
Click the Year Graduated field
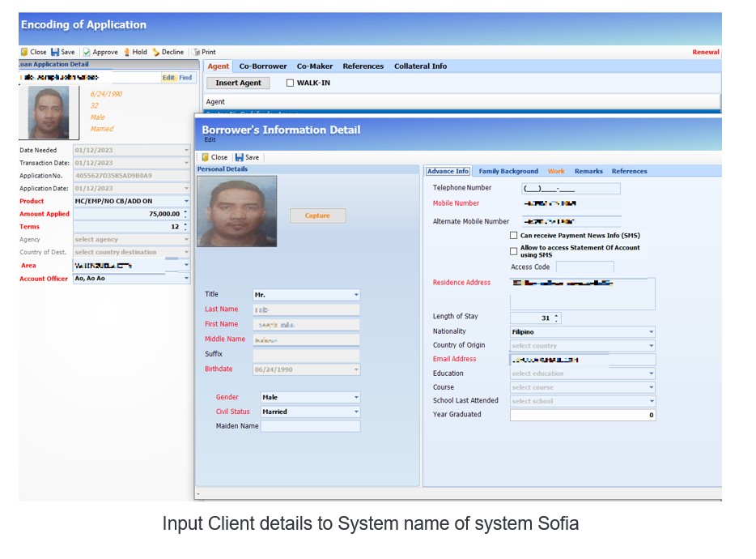click(x=583, y=415)
